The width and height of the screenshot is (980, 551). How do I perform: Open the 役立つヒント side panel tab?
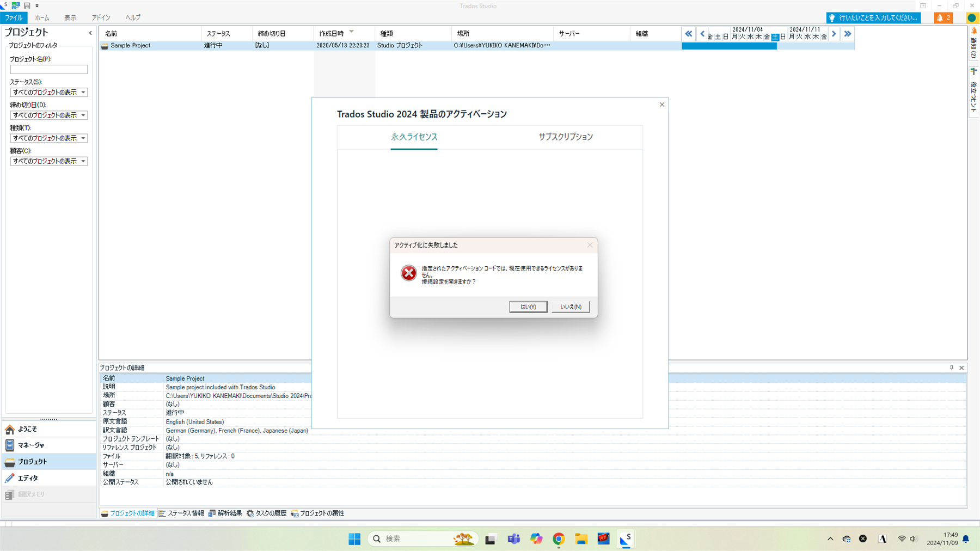(974, 91)
